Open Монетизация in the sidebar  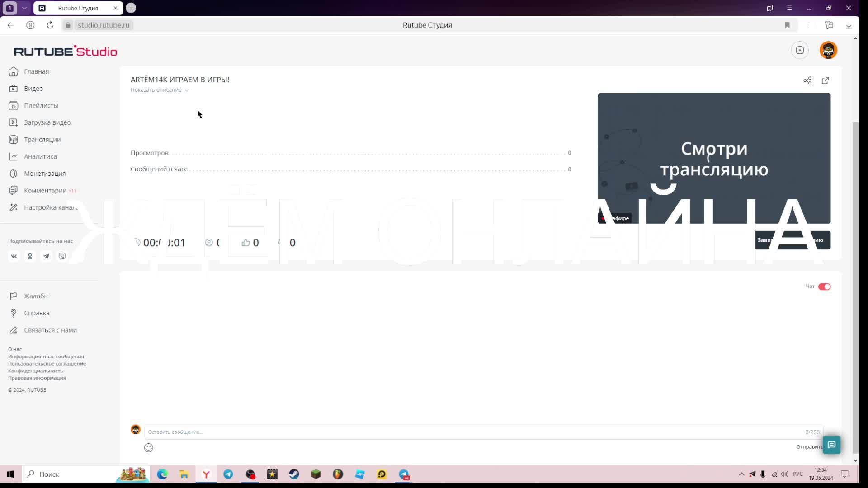click(45, 174)
